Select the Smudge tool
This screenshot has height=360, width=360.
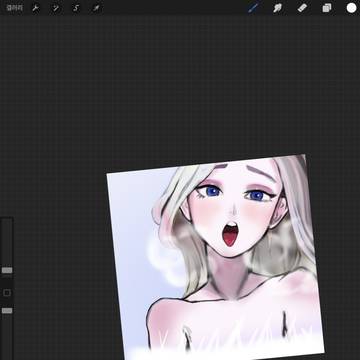(x=277, y=8)
